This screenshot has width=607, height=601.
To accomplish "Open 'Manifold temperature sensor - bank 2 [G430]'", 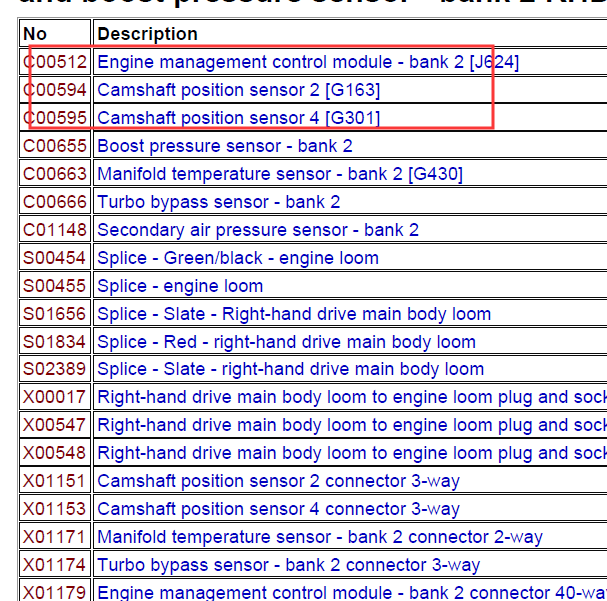I will [x=279, y=174].
